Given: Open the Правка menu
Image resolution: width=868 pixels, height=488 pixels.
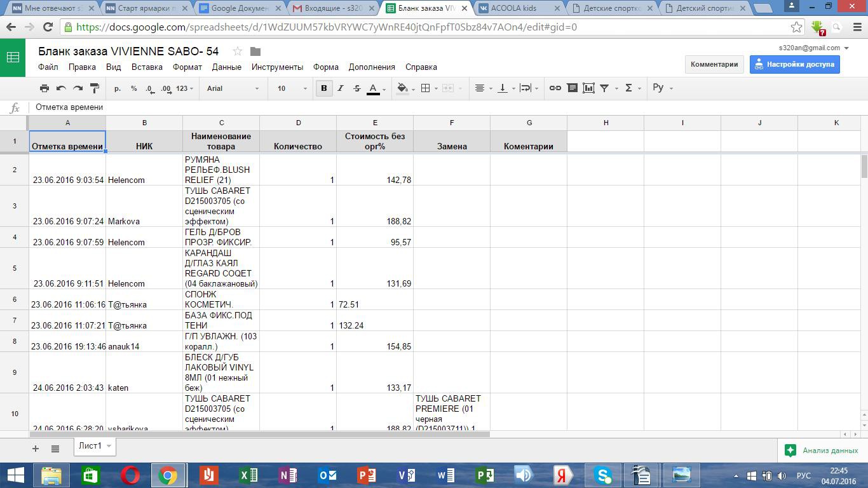Looking at the screenshot, I should coord(82,67).
